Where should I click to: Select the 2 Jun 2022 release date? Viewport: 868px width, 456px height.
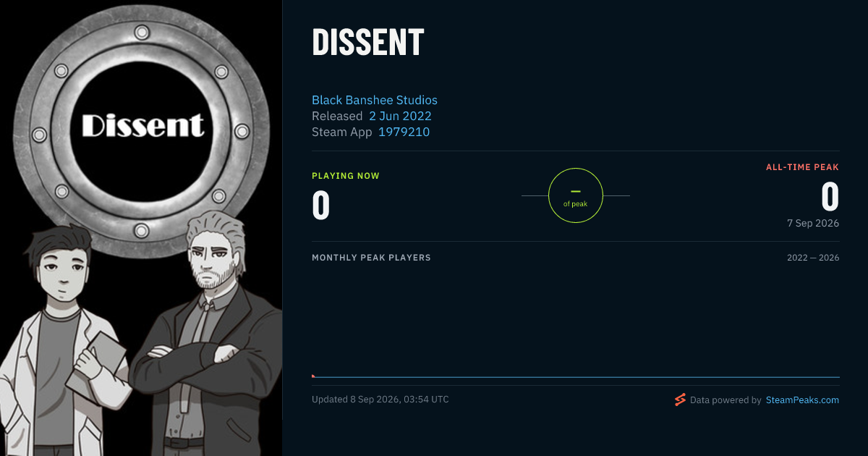(400, 116)
